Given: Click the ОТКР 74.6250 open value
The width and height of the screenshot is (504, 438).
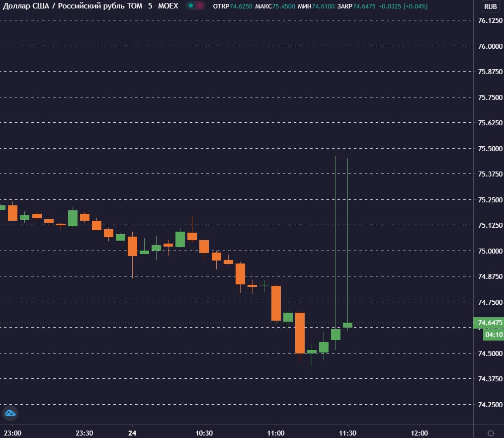Looking at the screenshot, I should 233,6.
